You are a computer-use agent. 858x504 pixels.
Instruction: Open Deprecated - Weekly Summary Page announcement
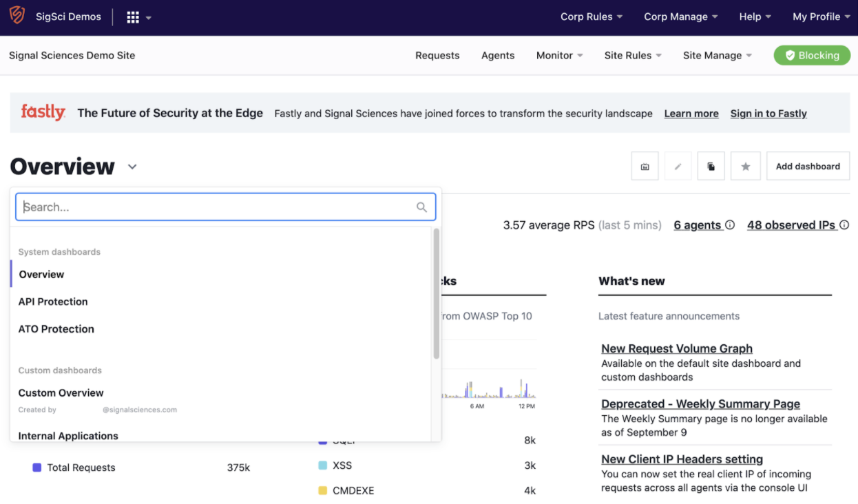[700, 404]
